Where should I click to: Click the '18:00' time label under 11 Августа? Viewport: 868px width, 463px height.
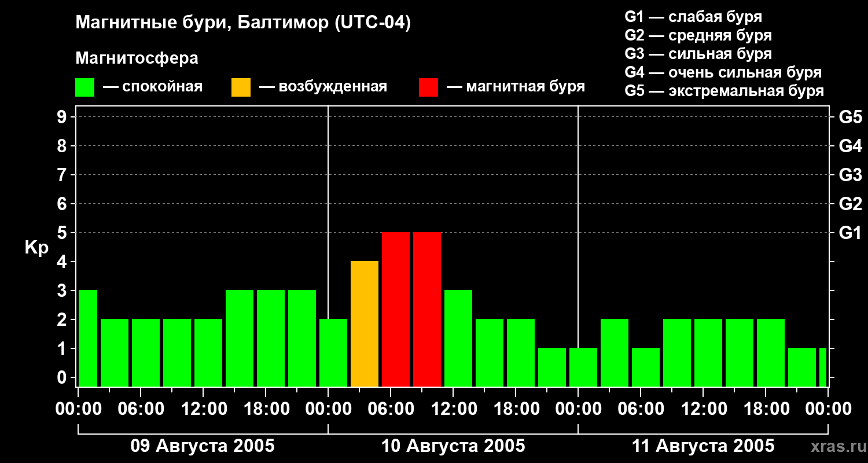(766, 409)
